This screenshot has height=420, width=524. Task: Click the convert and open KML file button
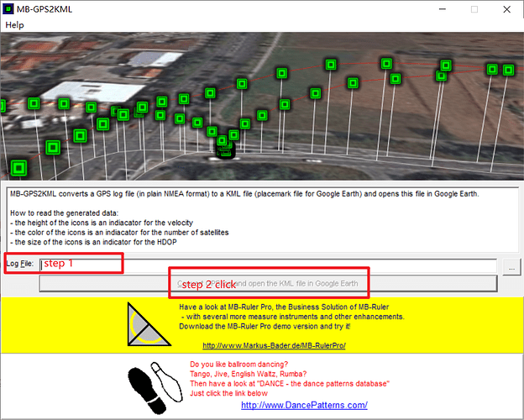269,284
